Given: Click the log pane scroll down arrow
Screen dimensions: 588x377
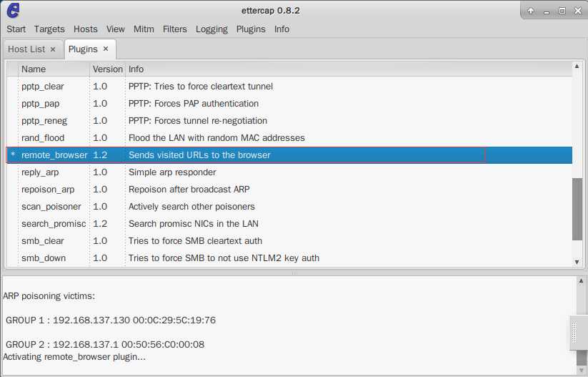Looking at the screenshot, I should tap(581, 371).
